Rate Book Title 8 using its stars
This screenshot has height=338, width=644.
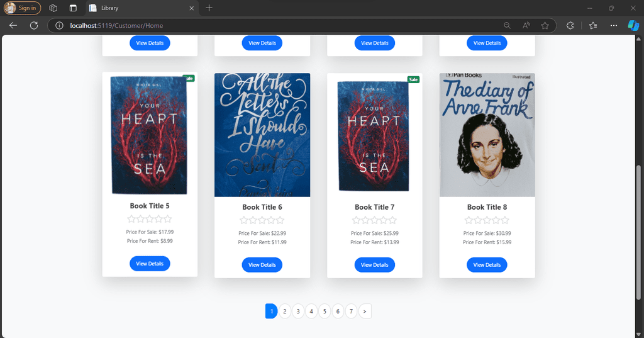[487, 220]
